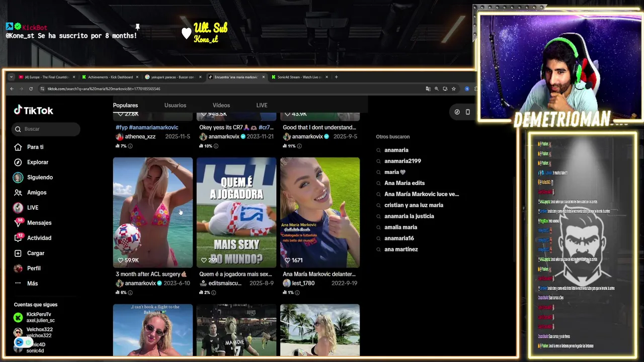
Task: Select suggested search 'anamaria'
Action: [396, 150]
